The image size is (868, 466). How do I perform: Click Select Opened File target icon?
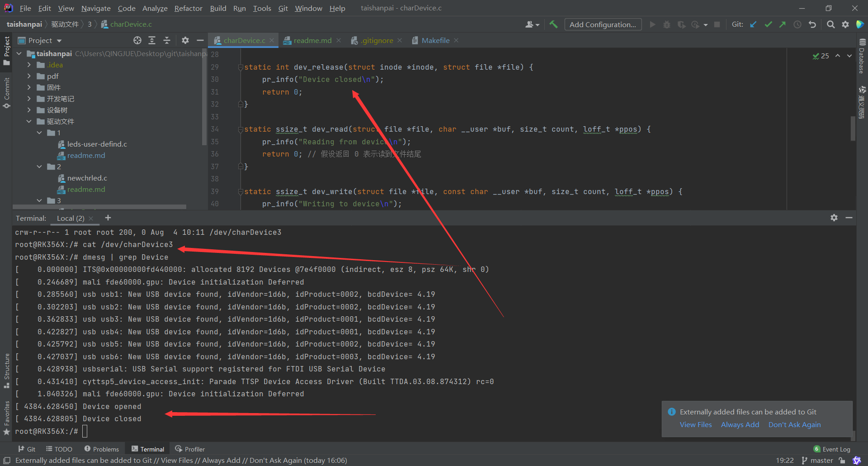137,40
